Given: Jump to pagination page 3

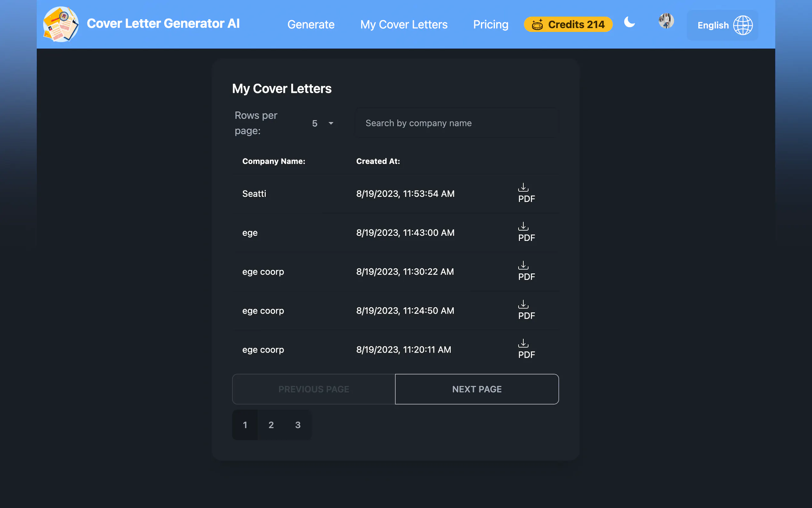Looking at the screenshot, I should (x=297, y=425).
